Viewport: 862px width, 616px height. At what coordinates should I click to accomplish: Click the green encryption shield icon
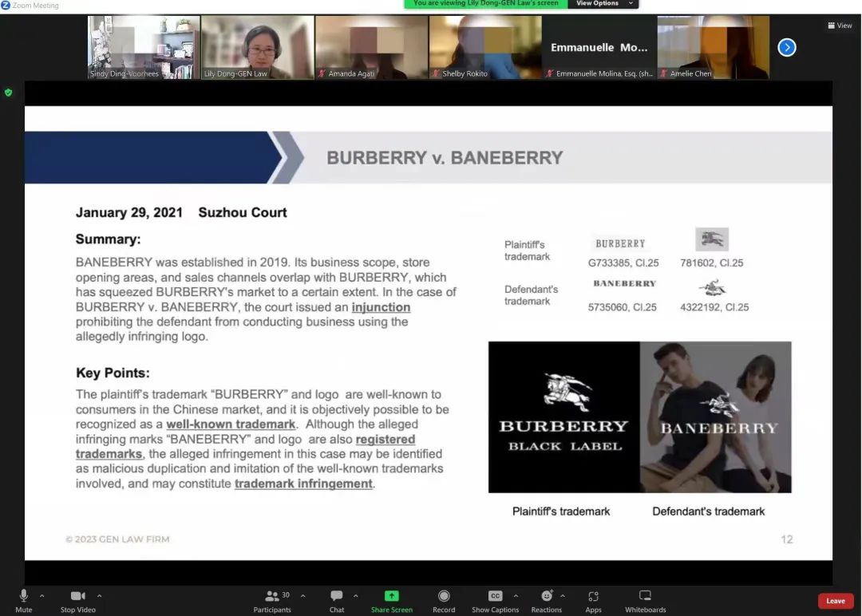tap(8, 93)
